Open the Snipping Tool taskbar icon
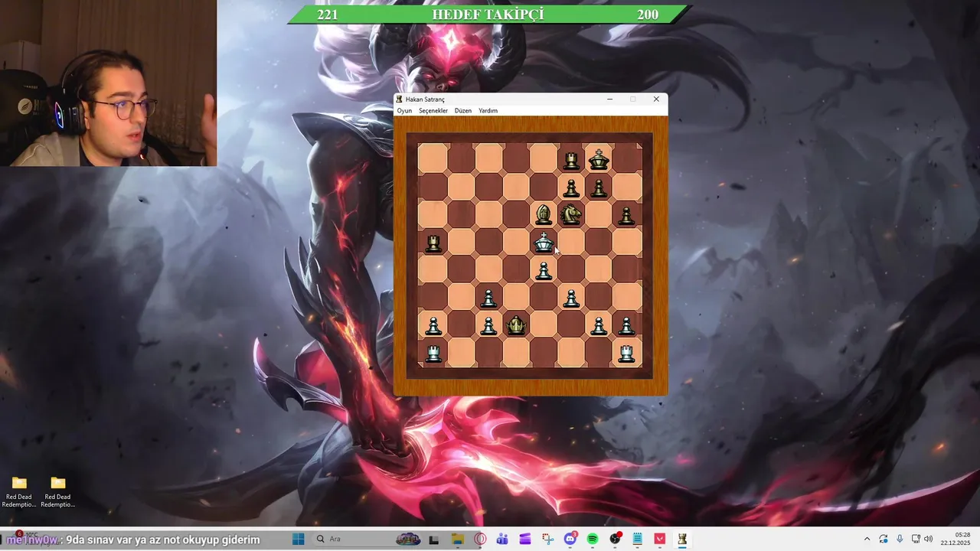This screenshot has width=980, height=551. coord(547,540)
